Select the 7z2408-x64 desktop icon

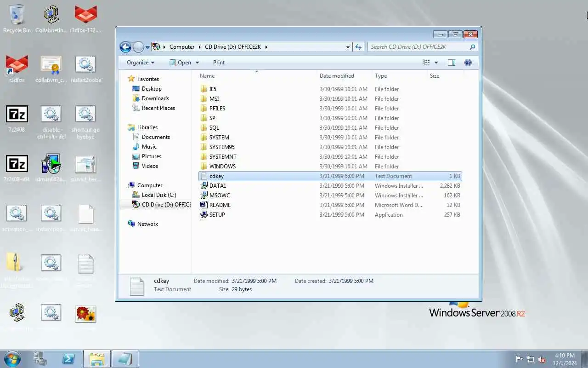[17, 169]
